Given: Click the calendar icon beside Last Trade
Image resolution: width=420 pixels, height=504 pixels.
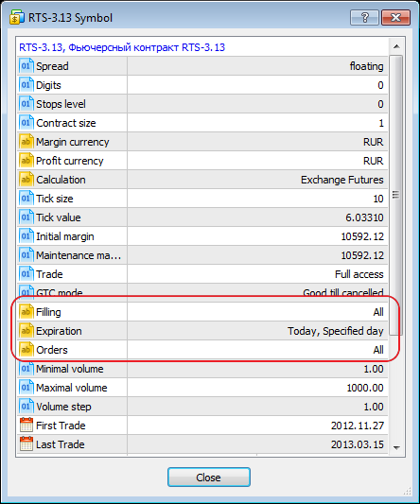Looking at the screenshot, I should [x=26, y=444].
